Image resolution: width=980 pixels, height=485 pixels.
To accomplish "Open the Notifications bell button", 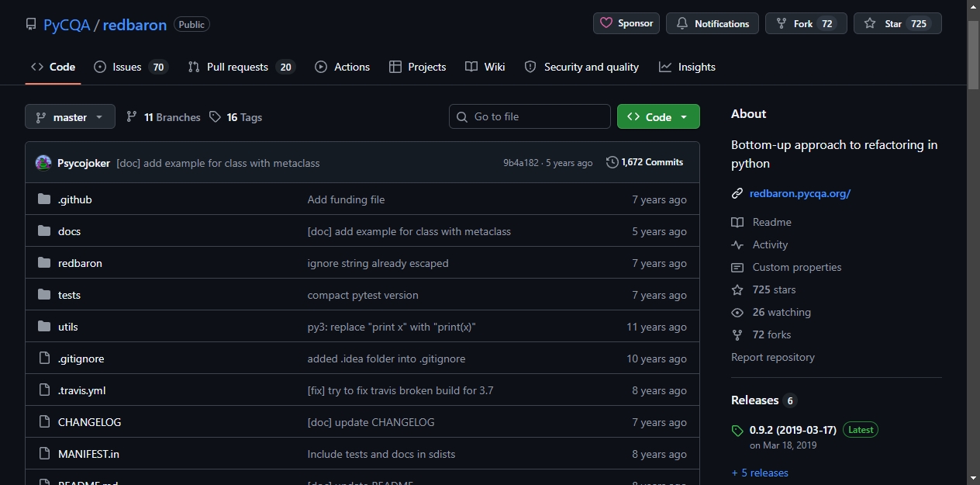I will pos(713,23).
